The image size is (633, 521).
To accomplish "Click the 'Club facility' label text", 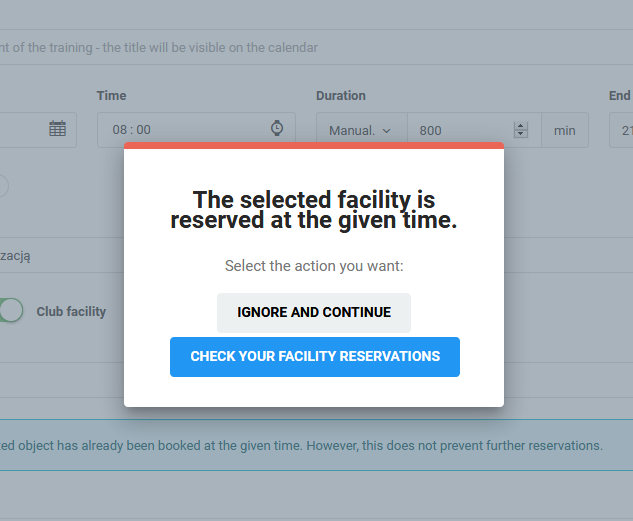I will click(71, 311).
